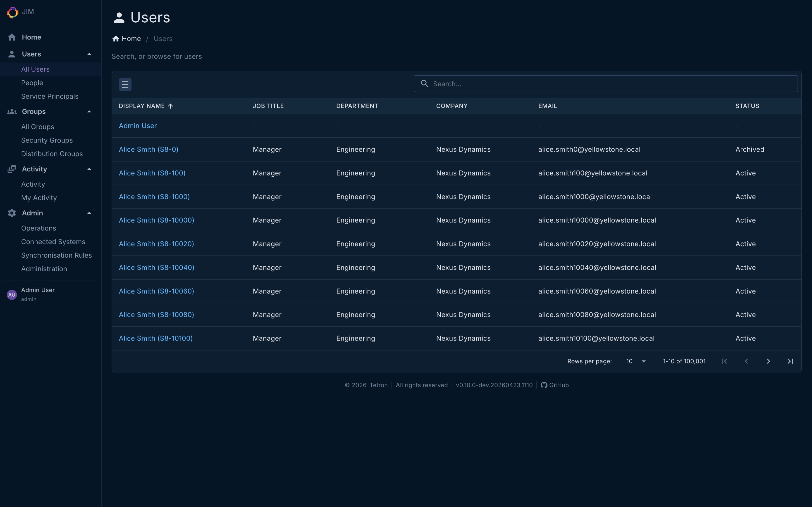Image resolution: width=812 pixels, height=507 pixels.
Task: Go to next page of users
Action: coord(768,361)
